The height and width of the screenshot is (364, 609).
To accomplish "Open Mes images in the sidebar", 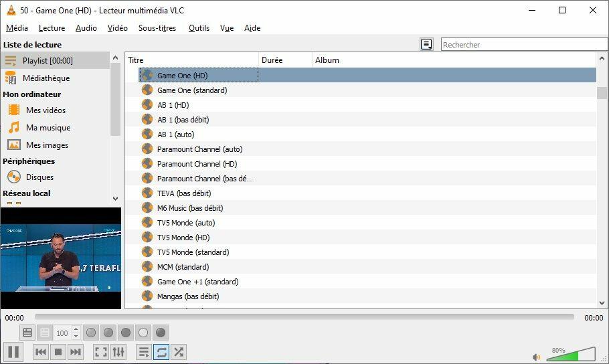I will [55, 145].
